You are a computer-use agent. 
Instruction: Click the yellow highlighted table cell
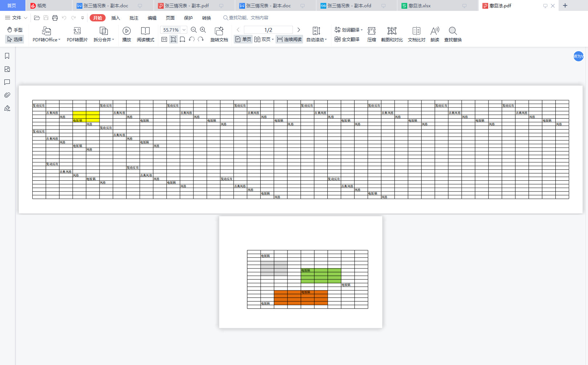(x=86, y=116)
